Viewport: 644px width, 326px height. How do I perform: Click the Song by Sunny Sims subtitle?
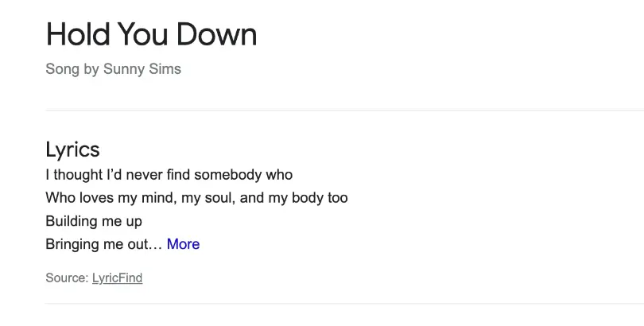[x=113, y=69]
